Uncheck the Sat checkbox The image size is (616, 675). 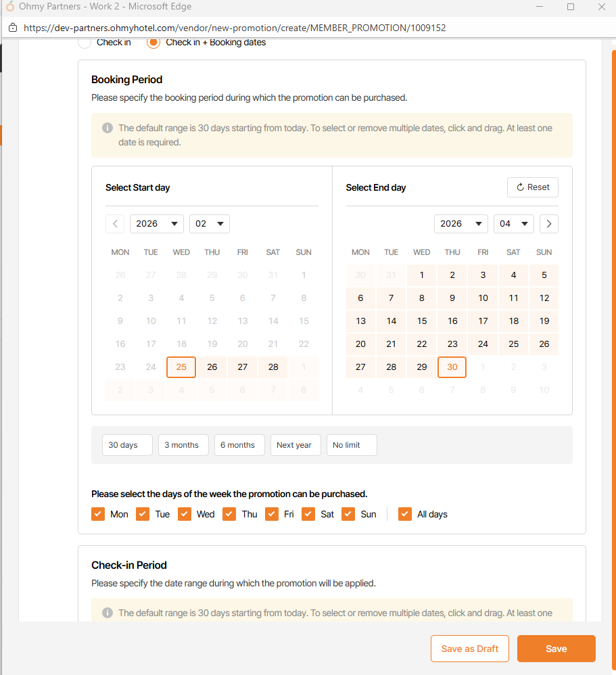[x=308, y=514]
